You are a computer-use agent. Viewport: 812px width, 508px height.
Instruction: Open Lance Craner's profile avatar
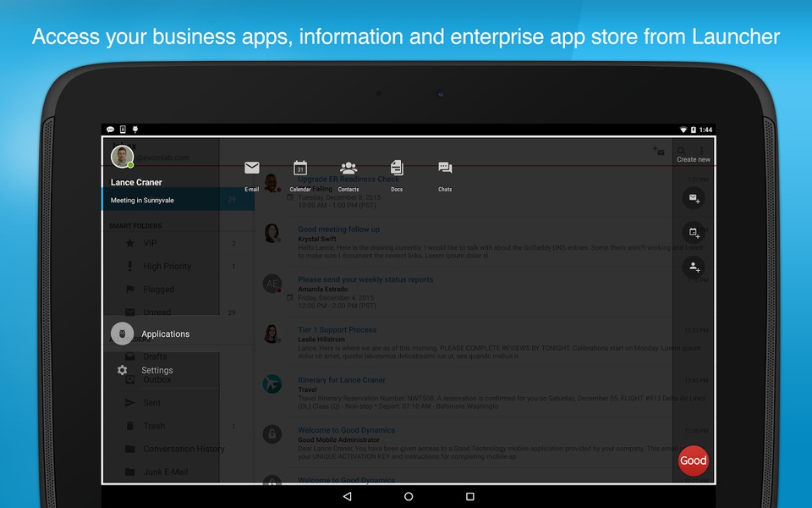click(x=122, y=156)
